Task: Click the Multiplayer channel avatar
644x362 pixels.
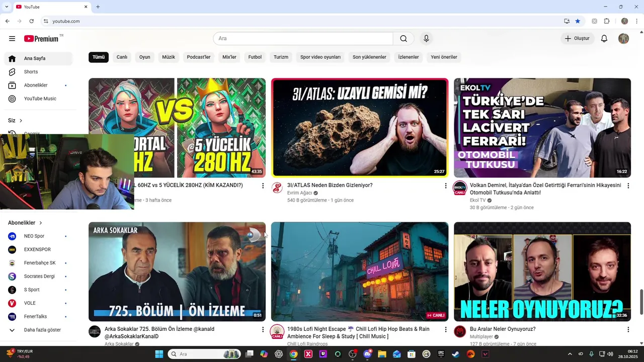Action: (460, 332)
